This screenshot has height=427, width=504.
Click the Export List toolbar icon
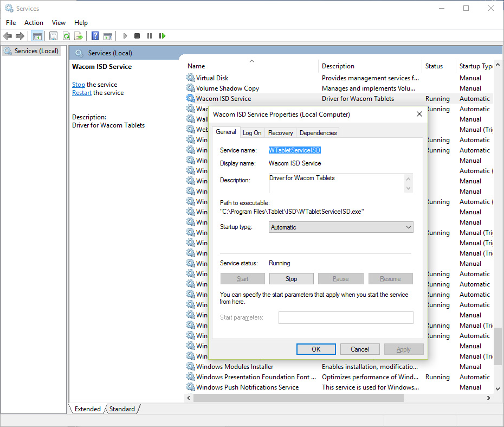point(79,36)
